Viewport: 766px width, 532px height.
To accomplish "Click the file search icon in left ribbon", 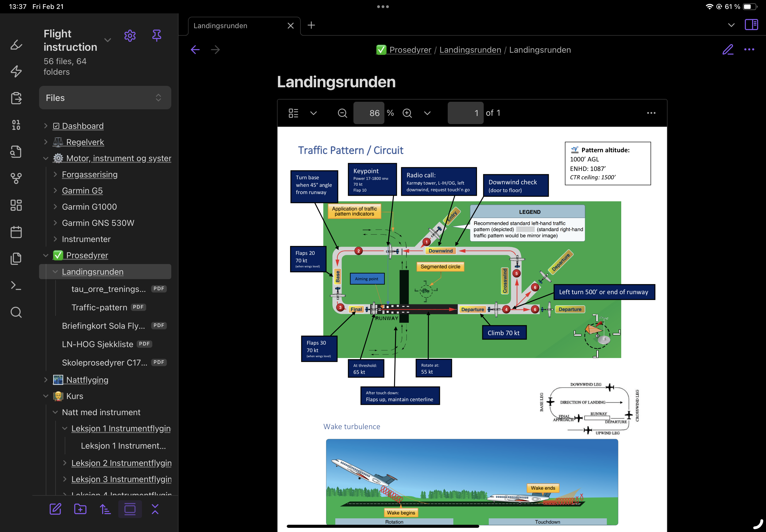I will tap(16, 152).
